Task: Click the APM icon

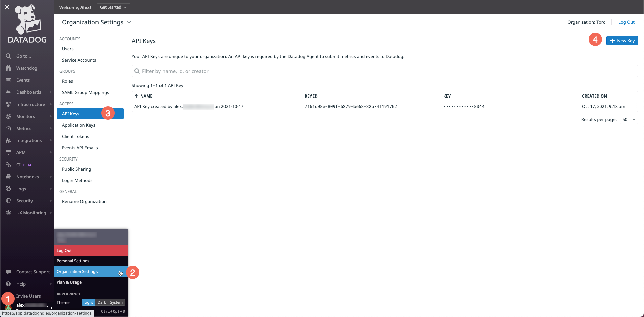Action: (x=8, y=152)
